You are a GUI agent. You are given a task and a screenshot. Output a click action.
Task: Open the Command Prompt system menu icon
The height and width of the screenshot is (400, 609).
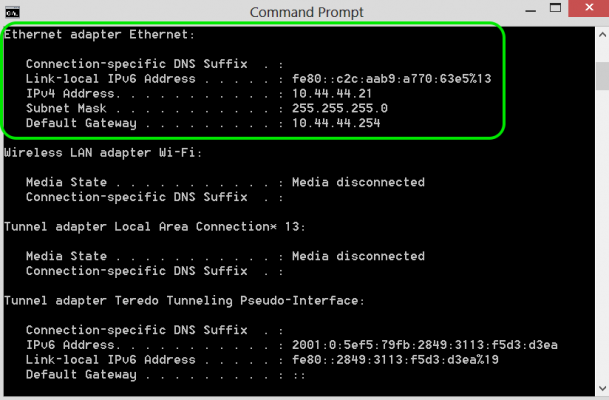coord(10,11)
